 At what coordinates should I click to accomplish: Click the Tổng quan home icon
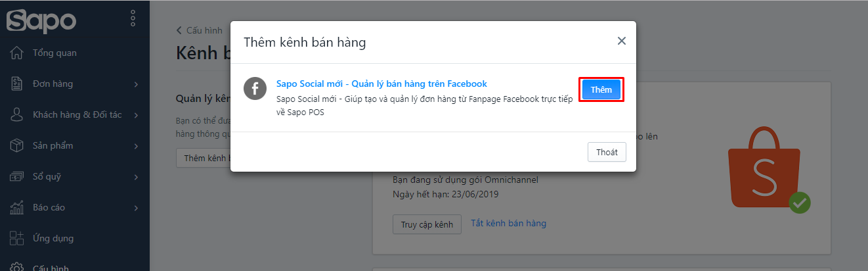click(17, 53)
